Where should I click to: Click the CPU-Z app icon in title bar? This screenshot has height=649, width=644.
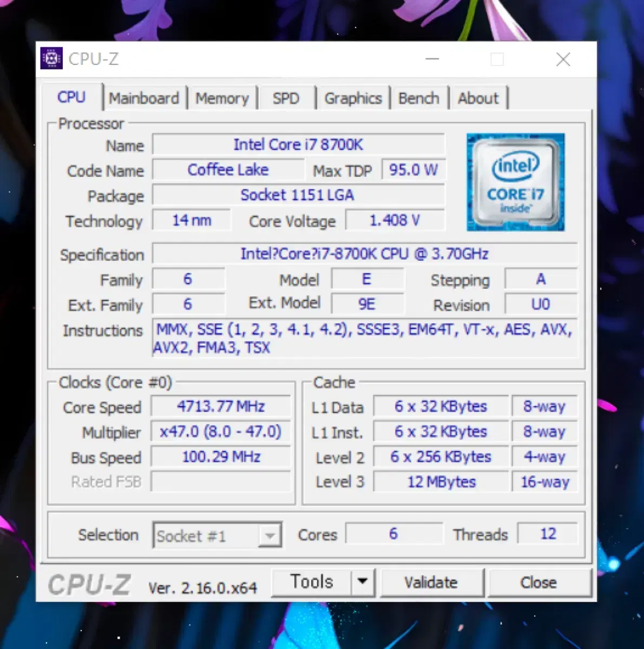pyautogui.click(x=51, y=58)
